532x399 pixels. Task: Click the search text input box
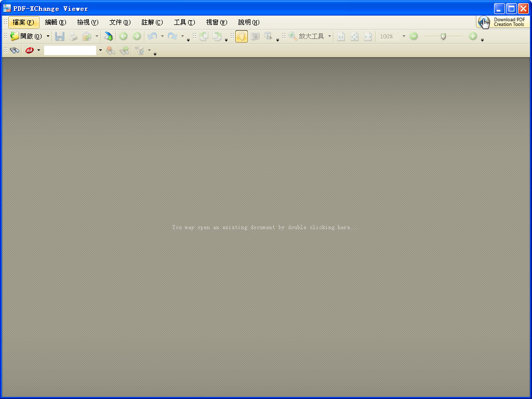[70, 50]
